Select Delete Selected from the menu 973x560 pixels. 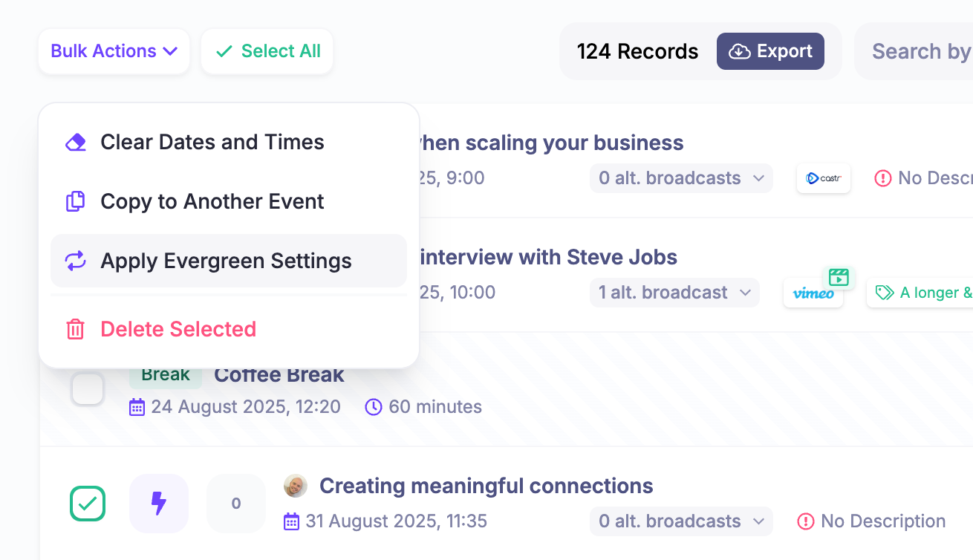(178, 329)
